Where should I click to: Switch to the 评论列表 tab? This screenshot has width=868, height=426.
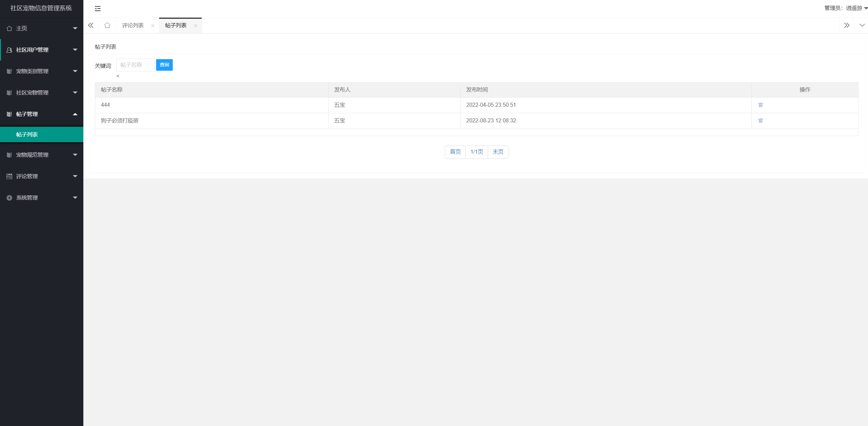pos(133,25)
